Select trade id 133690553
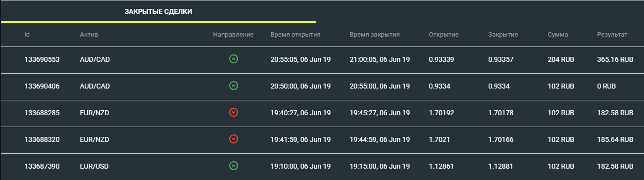 tap(42, 59)
